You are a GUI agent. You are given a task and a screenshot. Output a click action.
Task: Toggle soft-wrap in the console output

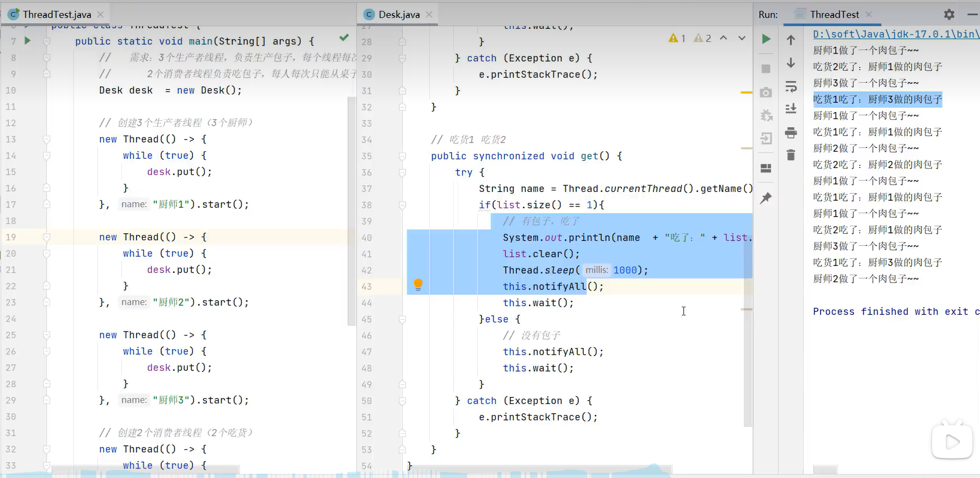coord(791,87)
